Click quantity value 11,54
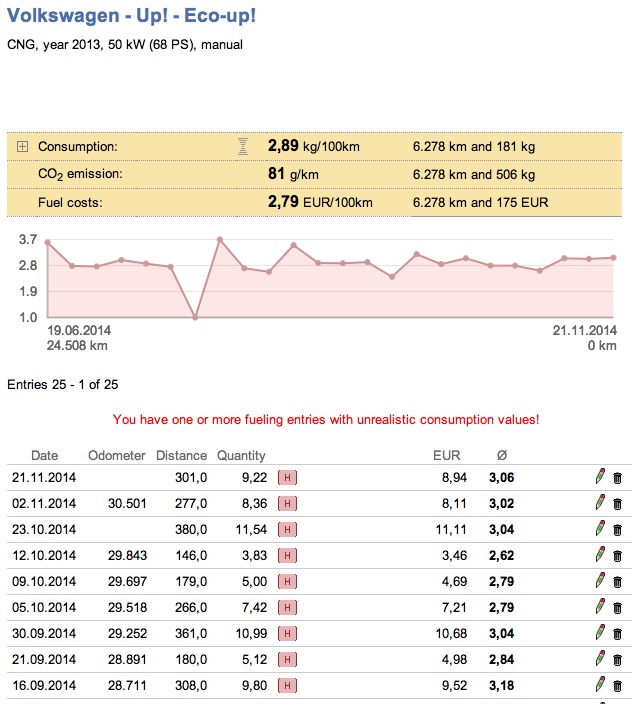639x704 pixels. click(x=251, y=530)
